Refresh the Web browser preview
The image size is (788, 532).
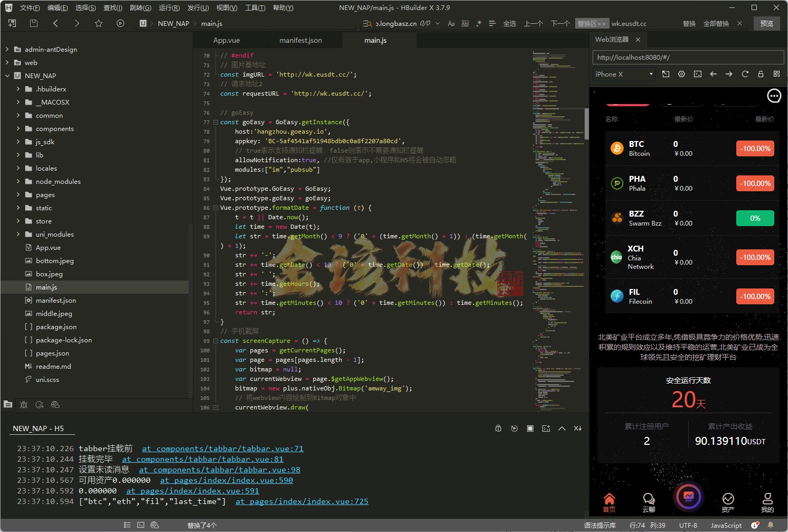tap(745, 74)
